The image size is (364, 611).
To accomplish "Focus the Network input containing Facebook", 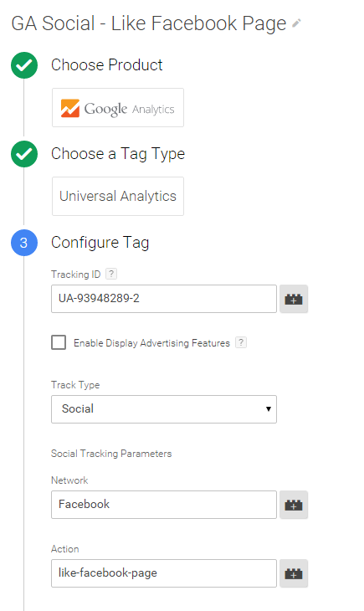I will 164,505.
